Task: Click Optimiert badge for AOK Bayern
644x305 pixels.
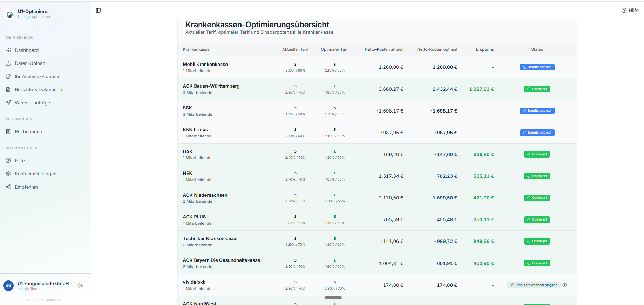Action: (x=537, y=263)
